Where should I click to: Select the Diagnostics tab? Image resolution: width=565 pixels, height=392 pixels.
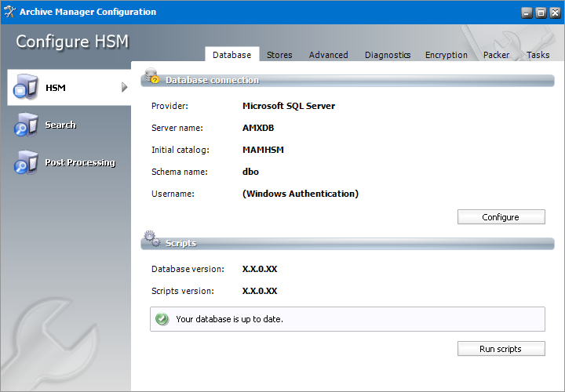388,55
